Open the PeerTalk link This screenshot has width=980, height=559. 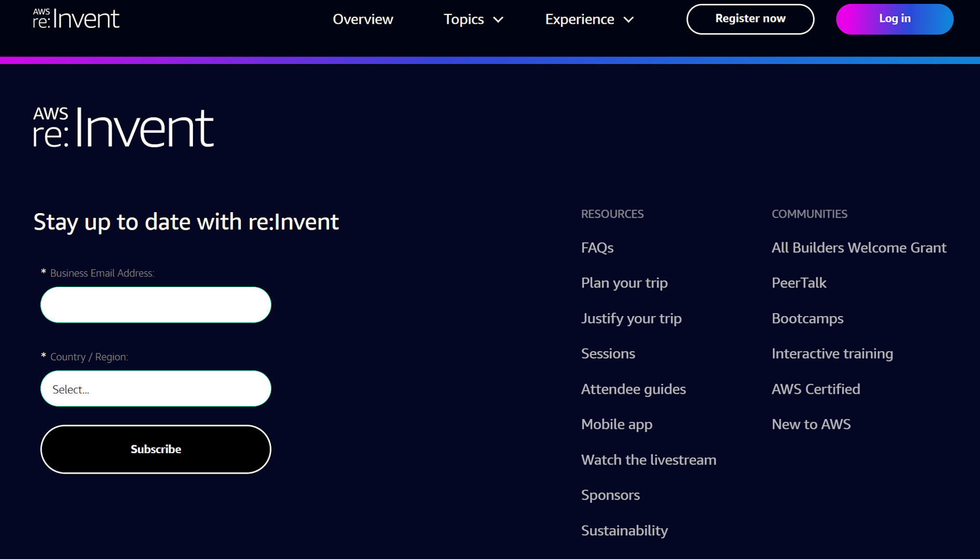pyautogui.click(x=799, y=283)
